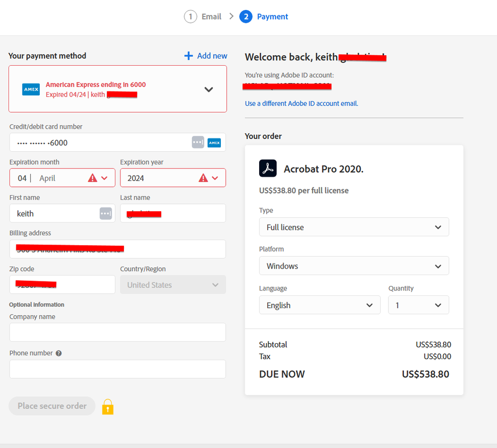Open the Type Full license dropdown
Screen dimensions: 497x448
(354, 227)
